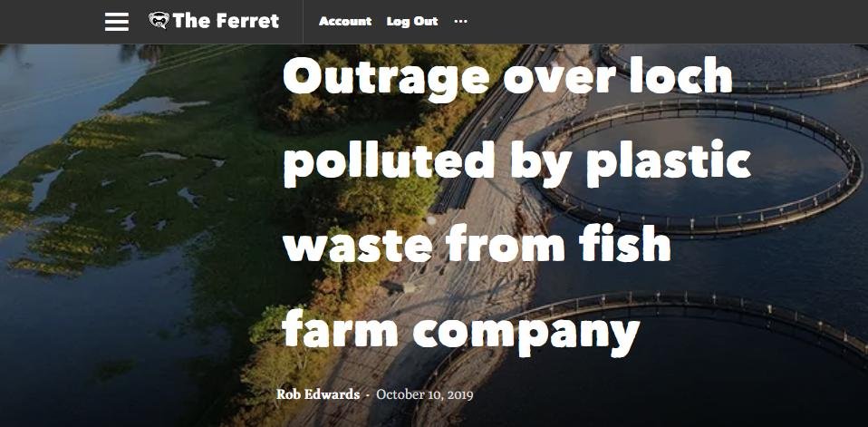Open the Account page
Viewport: 868px width, 427px height.
pyautogui.click(x=345, y=22)
